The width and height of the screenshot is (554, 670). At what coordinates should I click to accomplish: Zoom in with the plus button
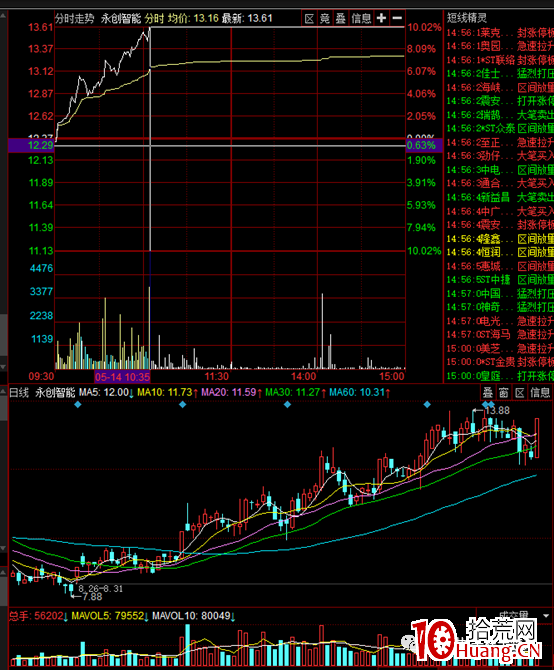[381, 18]
